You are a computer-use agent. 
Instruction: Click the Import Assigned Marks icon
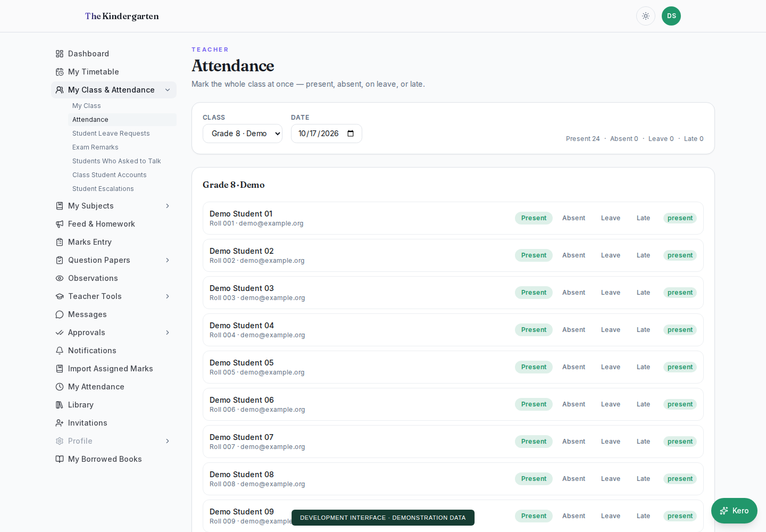point(60,369)
